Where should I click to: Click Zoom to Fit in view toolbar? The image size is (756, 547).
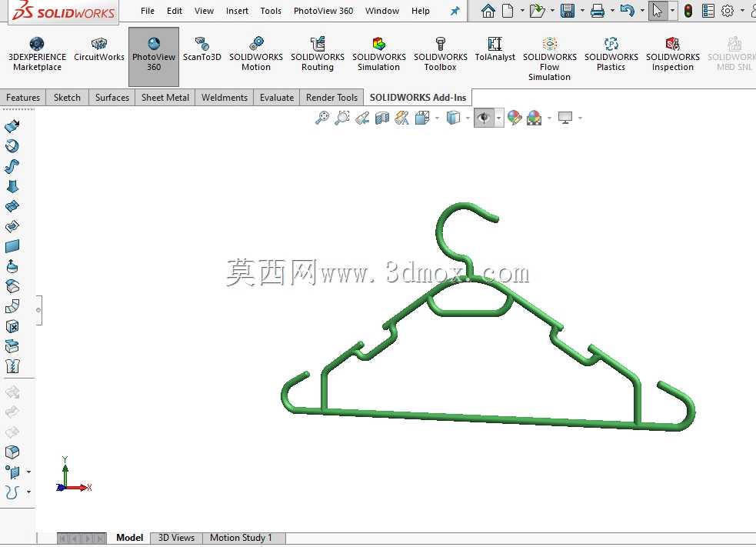322,118
